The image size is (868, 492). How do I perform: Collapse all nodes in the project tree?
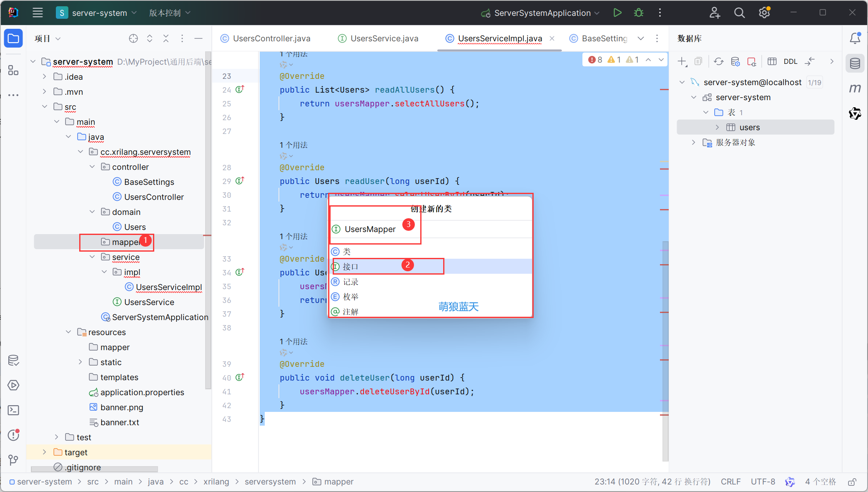[166, 38]
